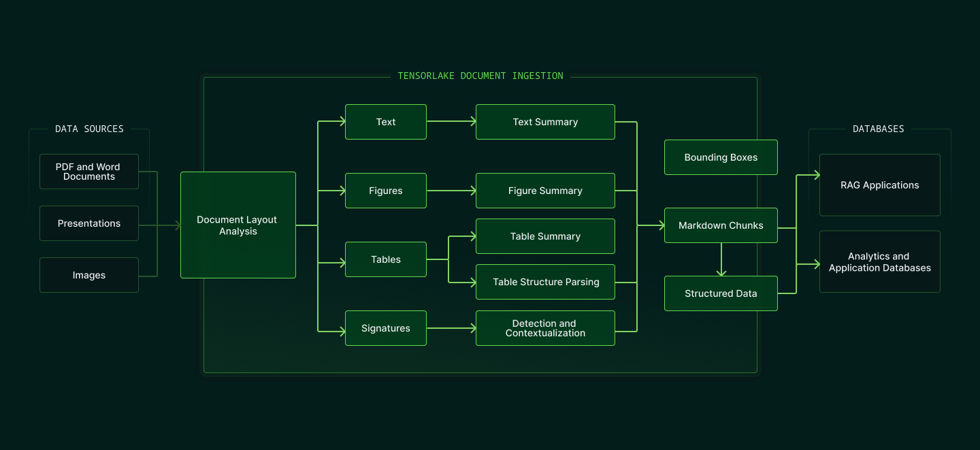Open the Figures node
Screen dimensions: 980x450
(385, 191)
